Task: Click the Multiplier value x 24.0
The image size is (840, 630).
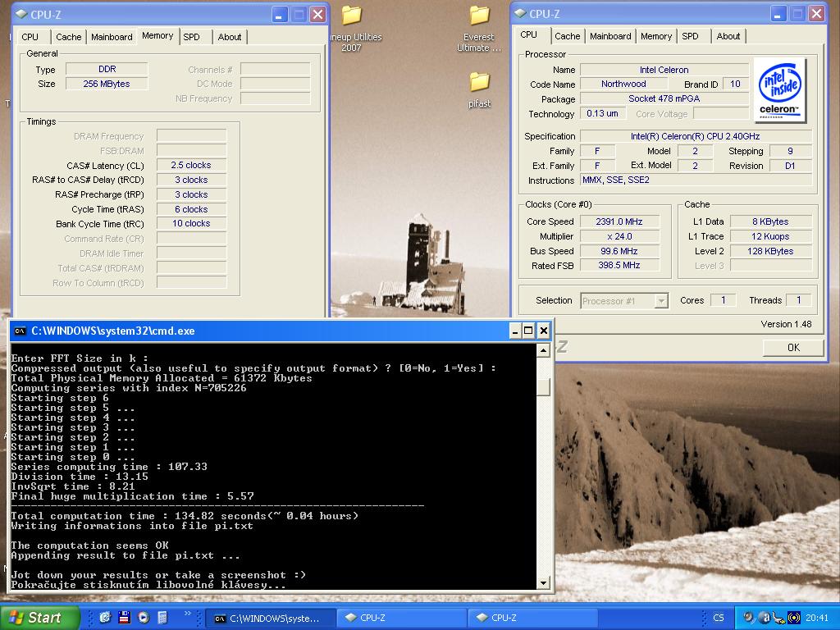Action: click(x=619, y=236)
